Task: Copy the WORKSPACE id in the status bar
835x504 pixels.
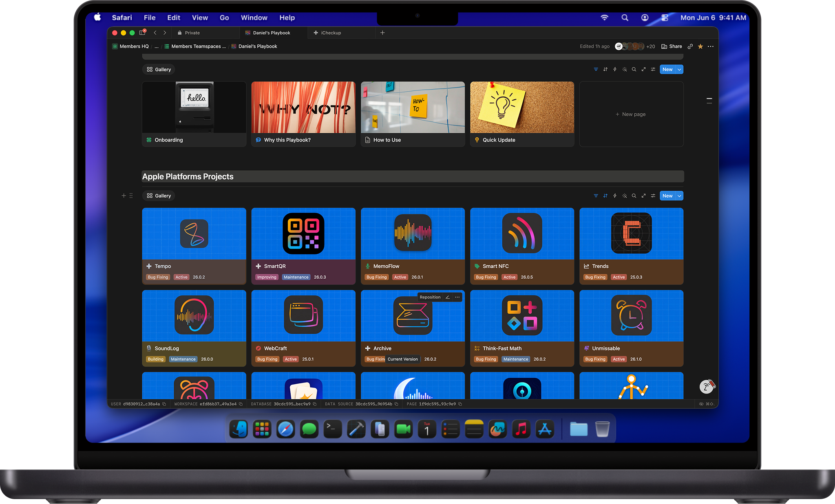Action: point(241,404)
